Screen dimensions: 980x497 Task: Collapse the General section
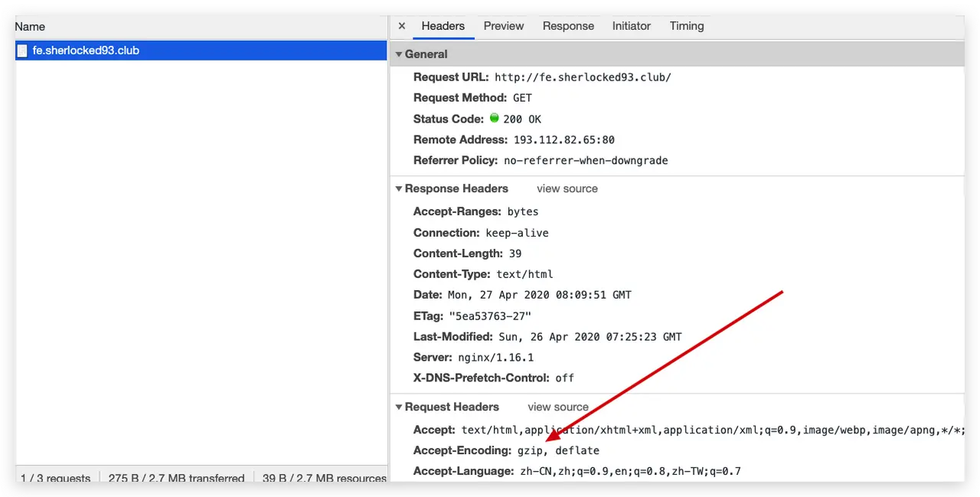(x=399, y=54)
